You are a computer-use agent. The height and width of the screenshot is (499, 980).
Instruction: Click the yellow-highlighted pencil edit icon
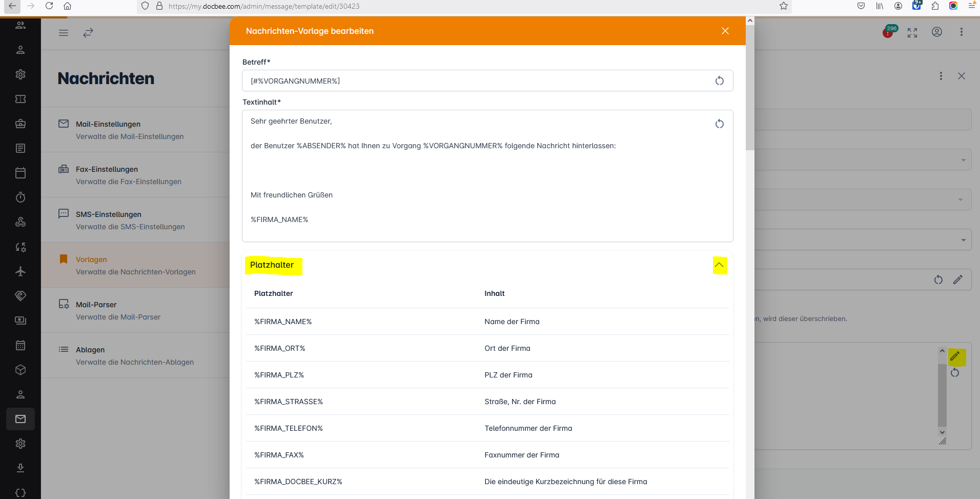click(955, 356)
